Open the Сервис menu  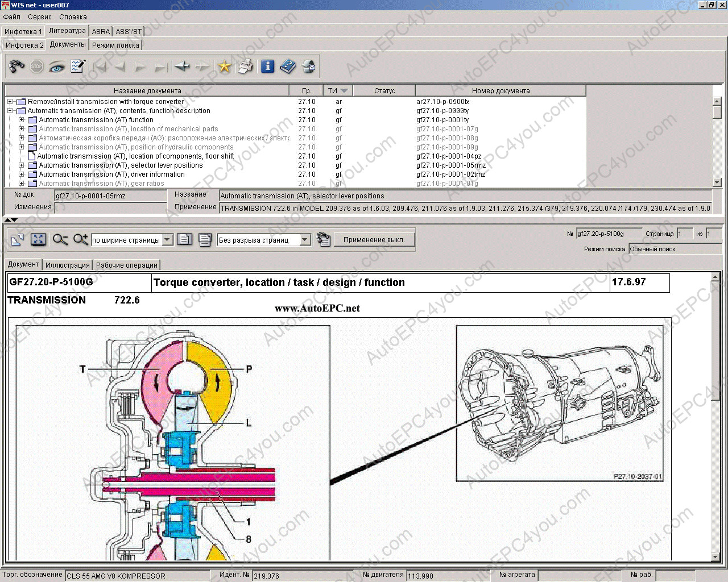[39, 17]
